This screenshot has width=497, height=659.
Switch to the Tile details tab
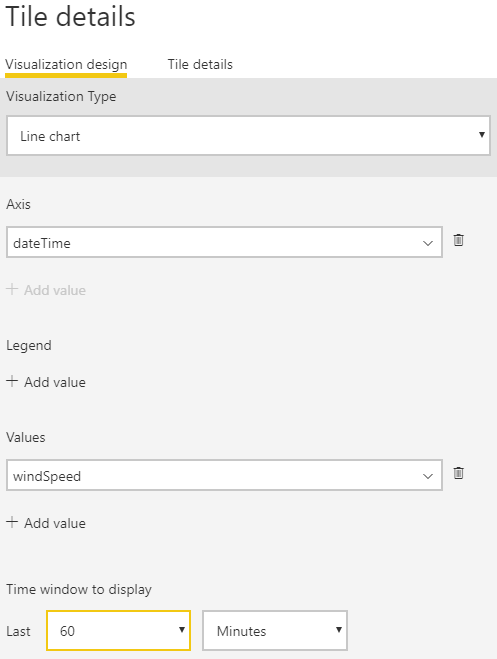click(x=200, y=64)
